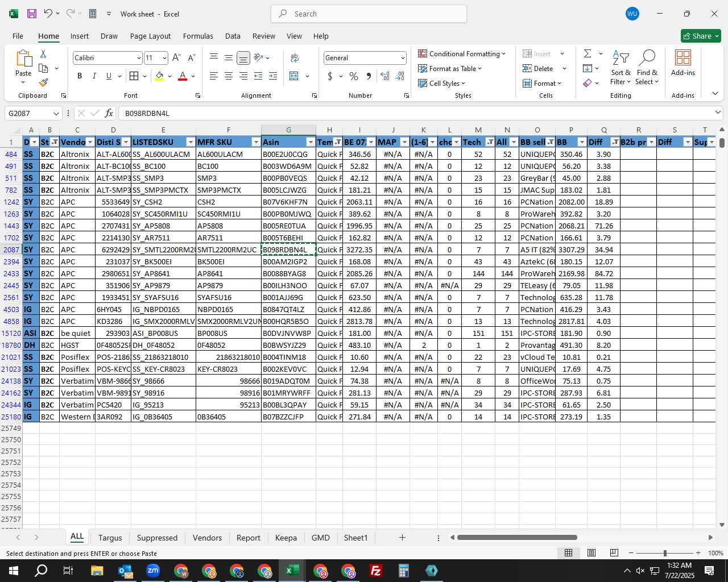Open the Page Layout ribbon tab
Image resolution: width=728 pixels, height=582 pixels.
click(150, 36)
